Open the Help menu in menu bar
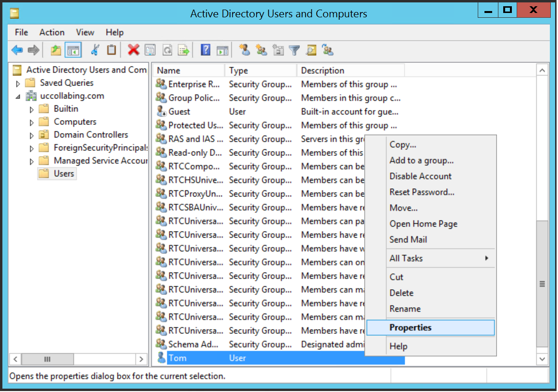Viewport: 558px width, 392px height. (114, 32)
